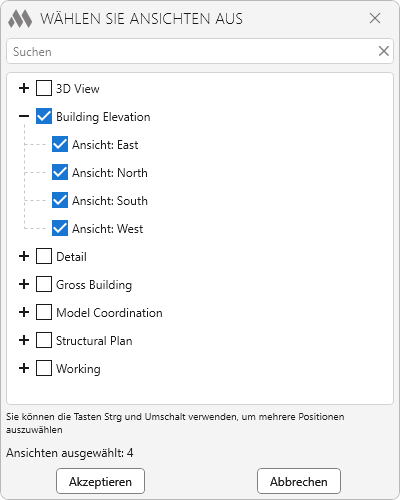Enable the Structural Plan checkbox

coord(44,340)
